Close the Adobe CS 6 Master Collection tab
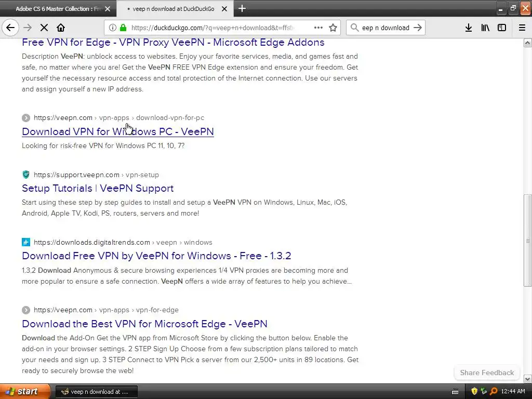The width and height of the screenshot is (532, 399). click(x=108, y=9)
